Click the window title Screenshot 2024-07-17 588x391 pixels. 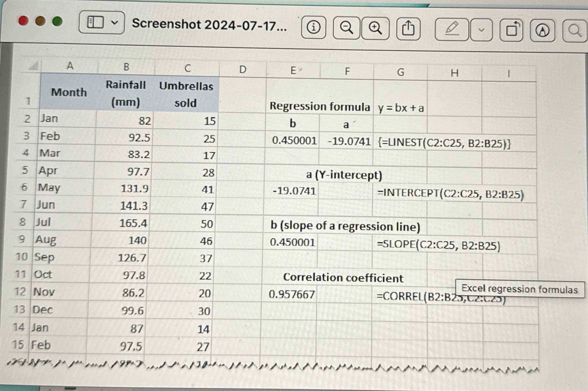tap(209, 25)
